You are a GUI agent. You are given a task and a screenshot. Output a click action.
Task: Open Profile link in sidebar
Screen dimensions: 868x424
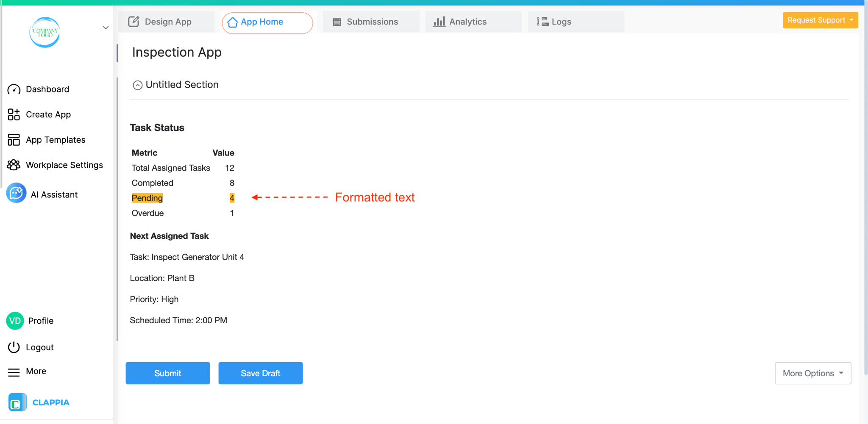tap(41, 321)
